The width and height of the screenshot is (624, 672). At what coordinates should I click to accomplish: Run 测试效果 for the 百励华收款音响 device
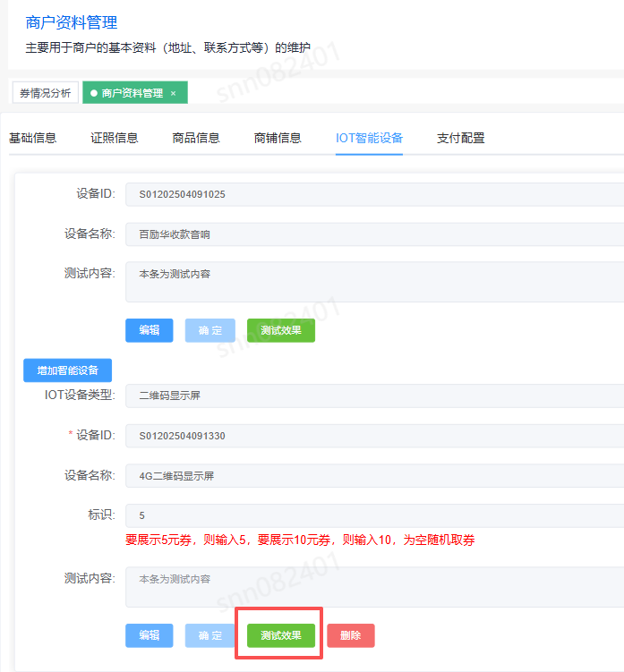tap(280, 330)
